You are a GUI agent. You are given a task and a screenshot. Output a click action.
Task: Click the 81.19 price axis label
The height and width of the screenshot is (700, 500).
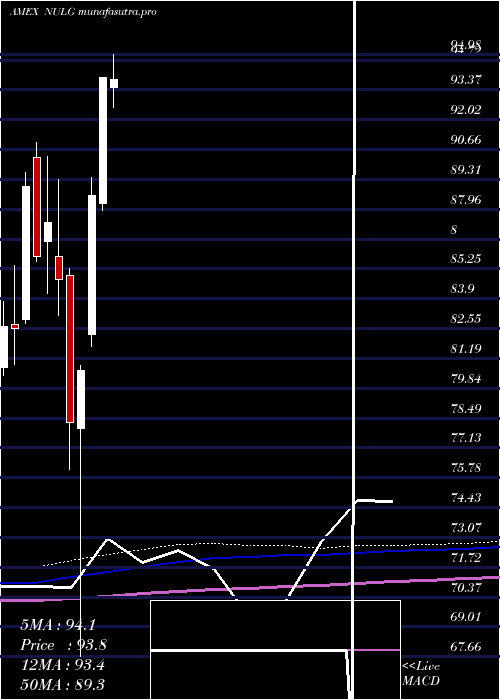pos(466,349)
